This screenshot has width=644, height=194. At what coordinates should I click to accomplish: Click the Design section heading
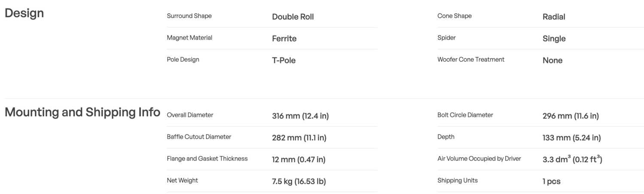(24, 14)
